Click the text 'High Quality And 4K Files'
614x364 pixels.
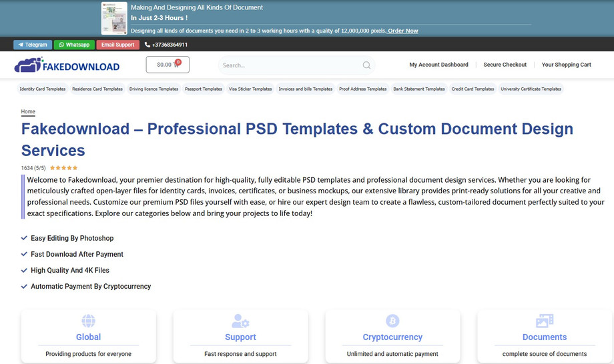(70, 270)
